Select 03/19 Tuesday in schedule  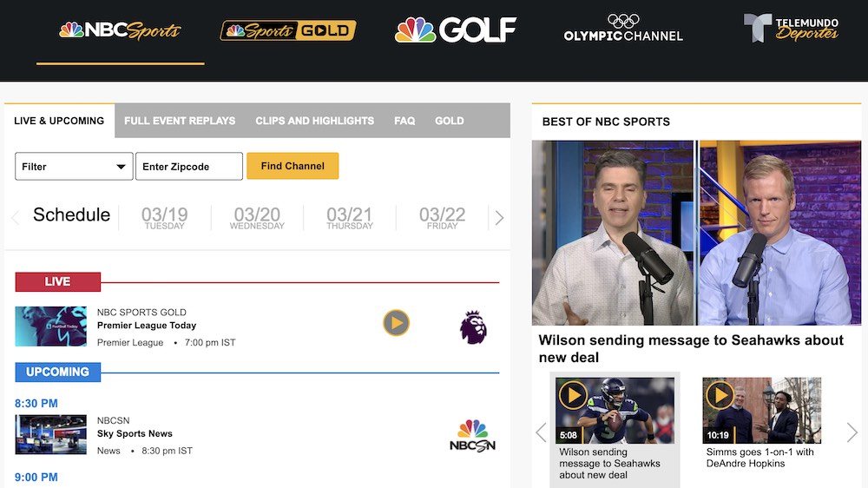(164, 218)
